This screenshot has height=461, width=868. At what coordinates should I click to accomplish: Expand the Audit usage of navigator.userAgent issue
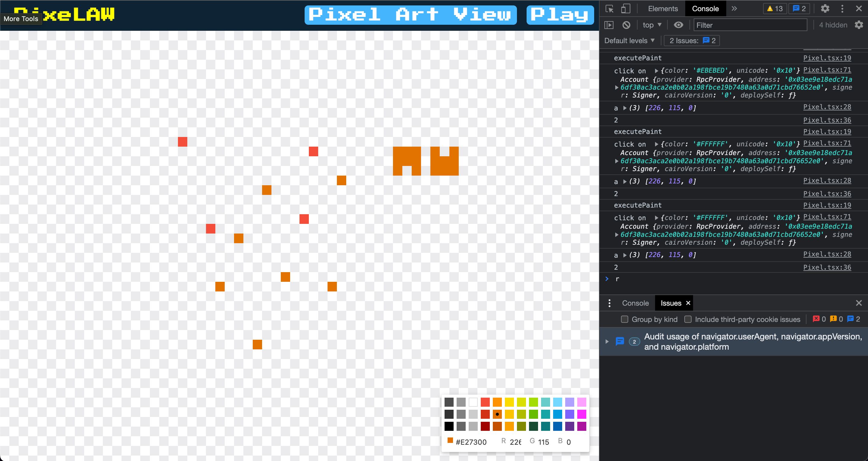[607, 341]
